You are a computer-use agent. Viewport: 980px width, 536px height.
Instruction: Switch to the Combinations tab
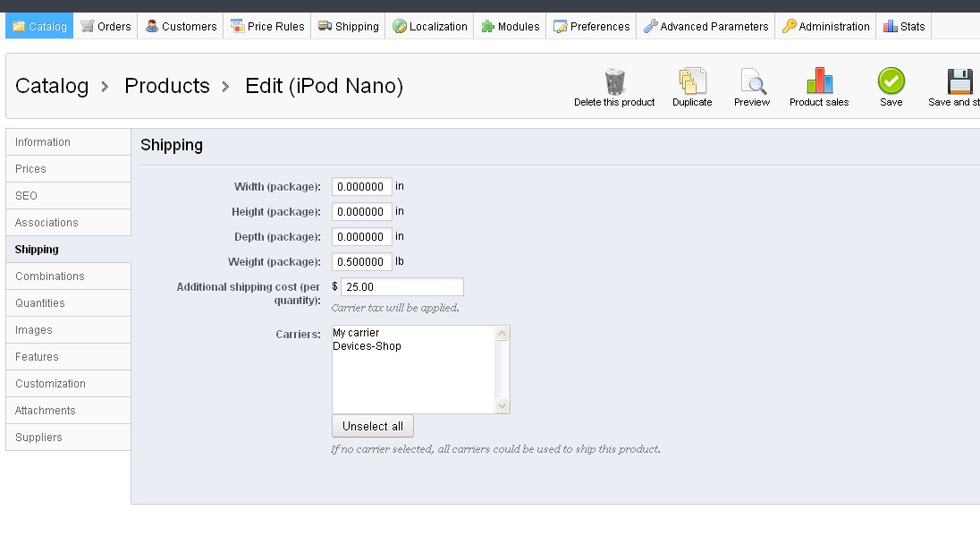pyautogui.click(x=68, y=277)
